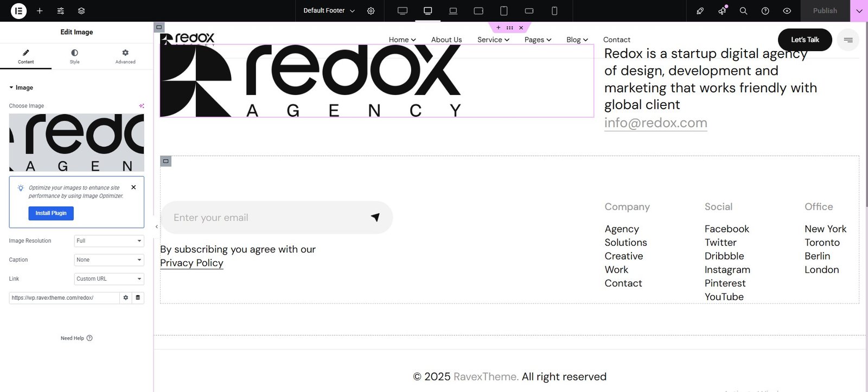Click the YouTube social link
Screen dimensions: 868x392
click(724, 297)
